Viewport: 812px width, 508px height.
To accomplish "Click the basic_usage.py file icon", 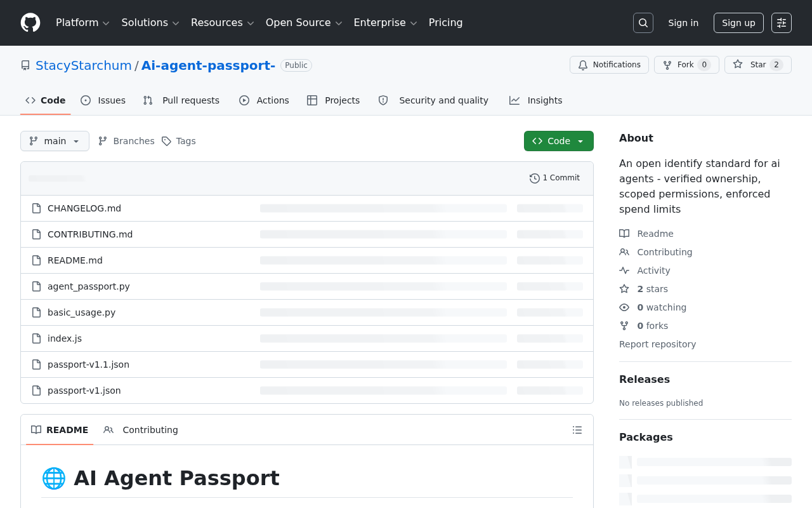I will point(37,312).
